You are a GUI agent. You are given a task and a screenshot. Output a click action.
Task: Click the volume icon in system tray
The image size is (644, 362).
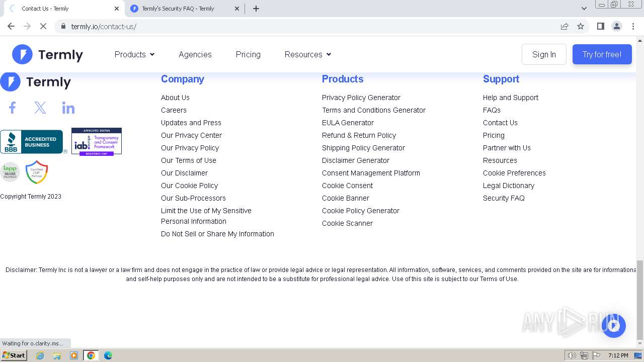(x=572, y=355)
